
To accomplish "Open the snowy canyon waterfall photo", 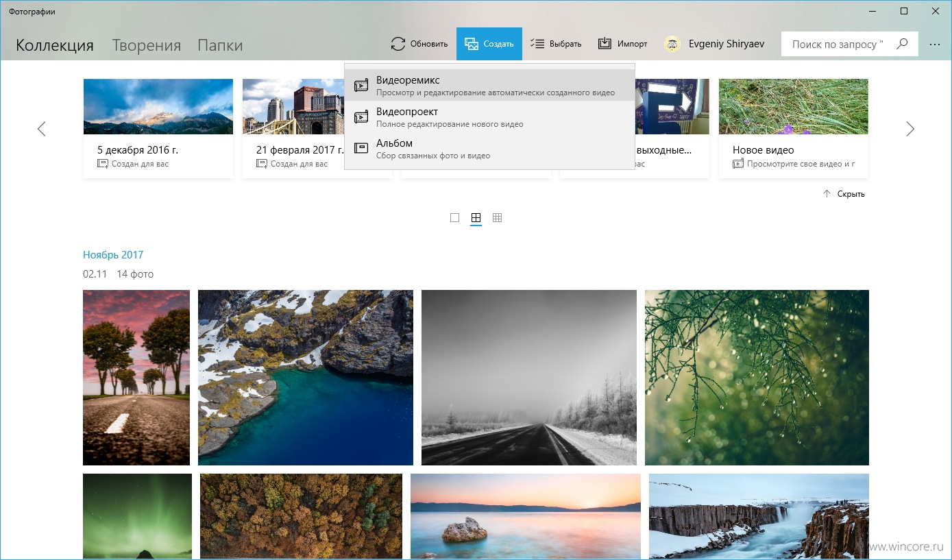I will pos(759,517).
